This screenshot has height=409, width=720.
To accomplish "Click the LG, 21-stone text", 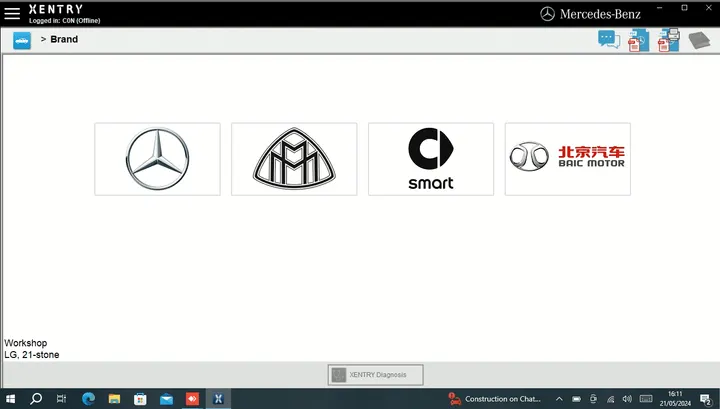I will point(32,355).
